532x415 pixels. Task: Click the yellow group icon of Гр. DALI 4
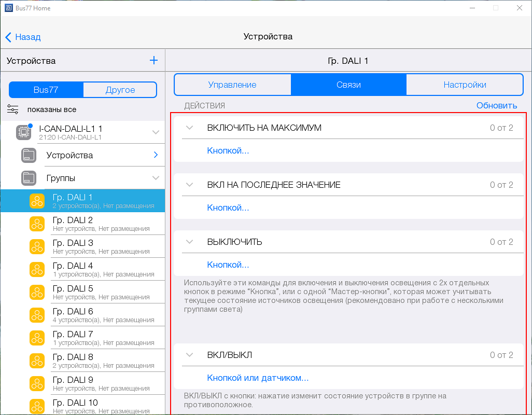pos(37,269)
